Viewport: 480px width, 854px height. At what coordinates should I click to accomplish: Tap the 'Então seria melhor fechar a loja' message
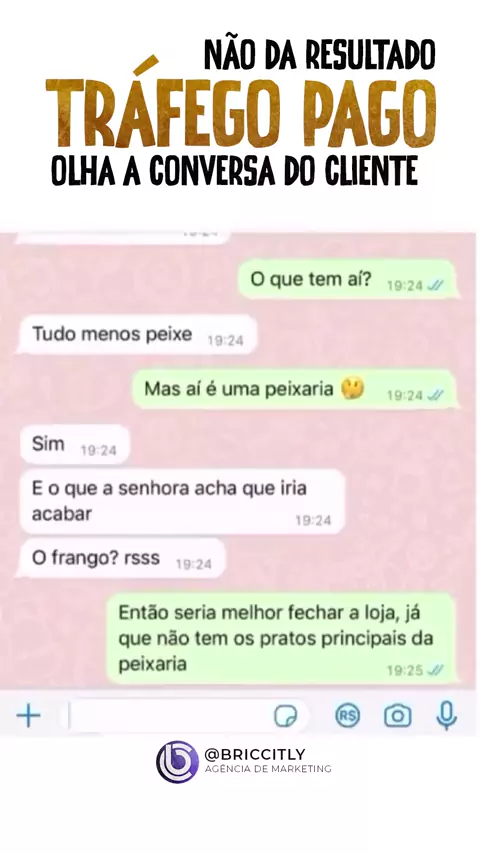tap(281, 638)
